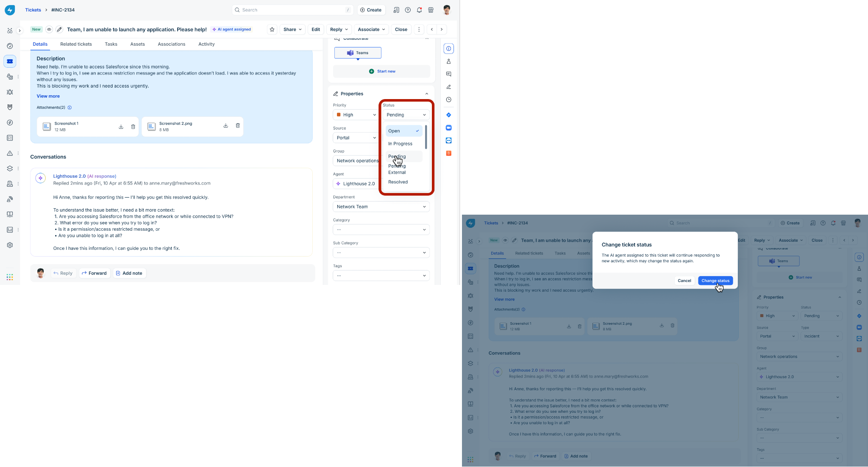Select Open in the status list
This screenshot has width=868, height=467.
coord(404,131)
